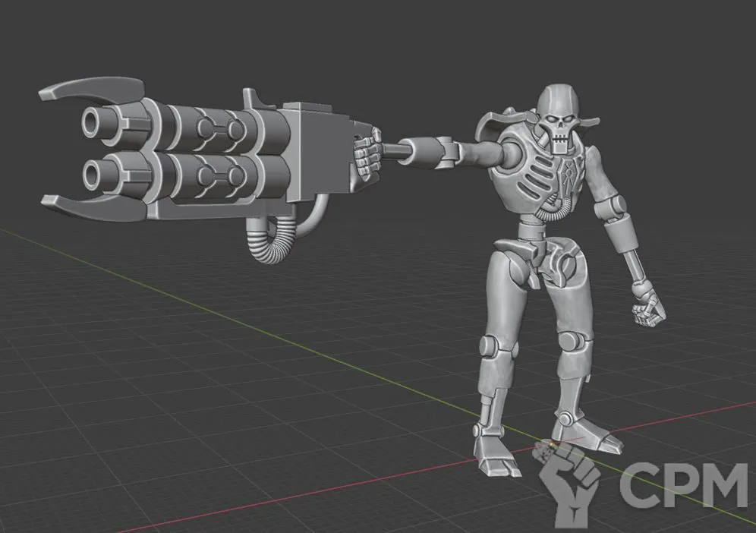Click the extended forearm rod holding gun
The width and height of the screenshot is (756, 533).
[414, 150]
